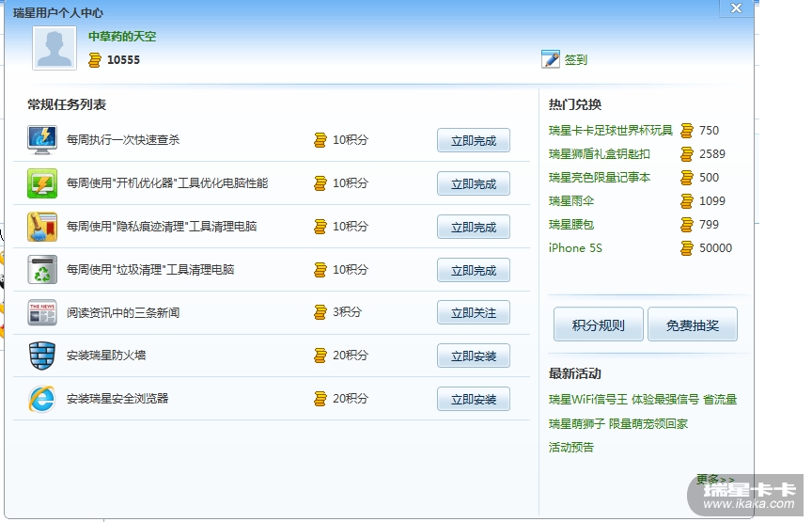Click 立即安装 for 瑞星安全浏览器
This screenshot has height=522, width=812.
point(474,399)
